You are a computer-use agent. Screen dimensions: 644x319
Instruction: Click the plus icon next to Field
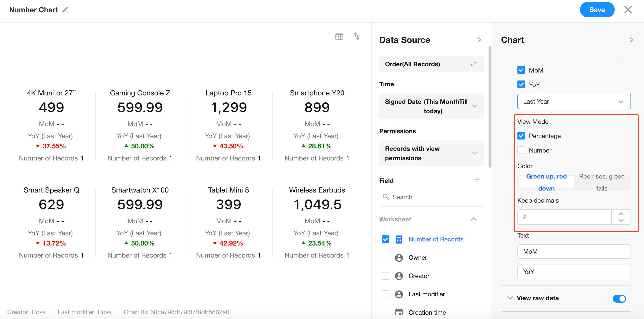point(477,180)
